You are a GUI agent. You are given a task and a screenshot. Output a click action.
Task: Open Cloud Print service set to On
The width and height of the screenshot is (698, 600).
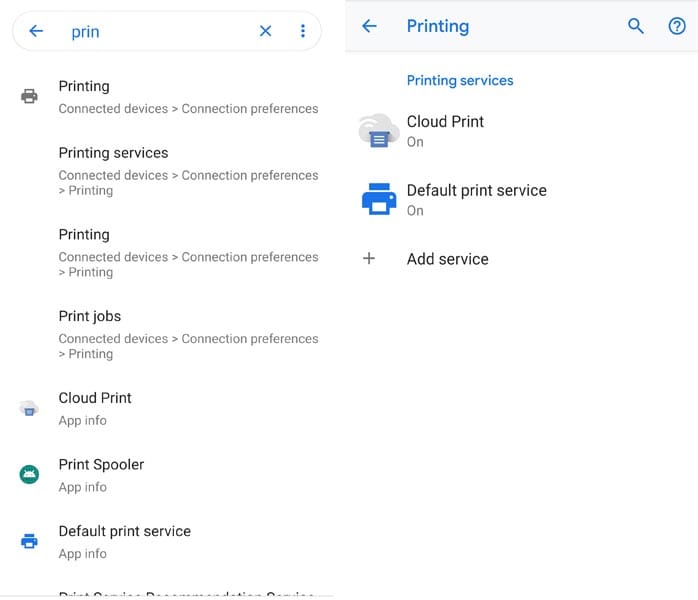pos(522,131)
